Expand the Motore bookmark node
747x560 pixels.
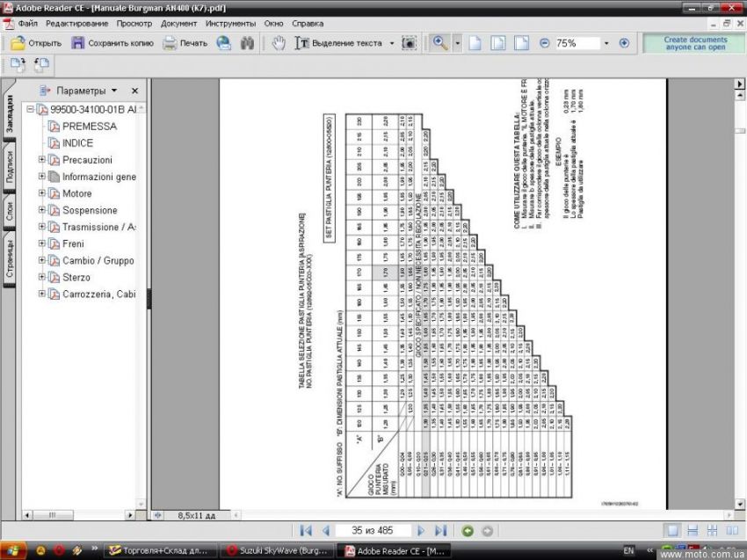42,193
